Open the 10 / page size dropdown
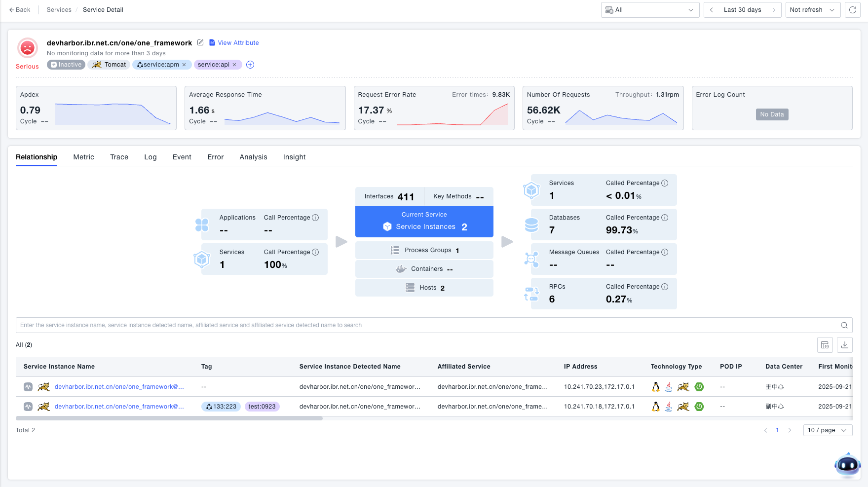Screen dimensions: 868x487 click(827, 430)
